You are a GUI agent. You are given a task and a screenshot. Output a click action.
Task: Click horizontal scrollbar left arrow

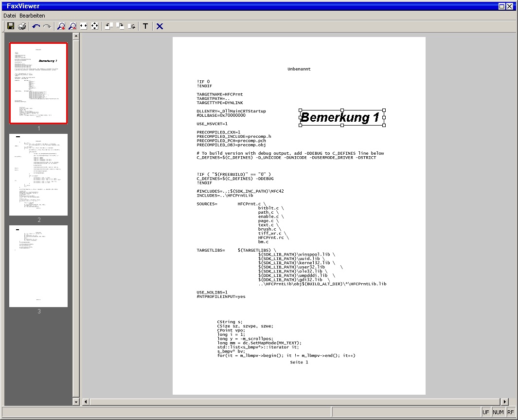click(x=86, y=402)
